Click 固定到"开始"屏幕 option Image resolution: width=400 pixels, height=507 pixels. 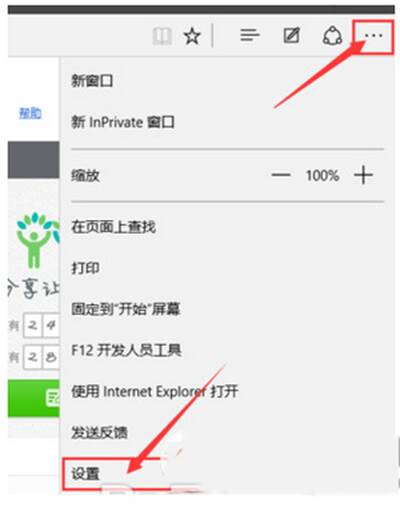click(126, 309)
